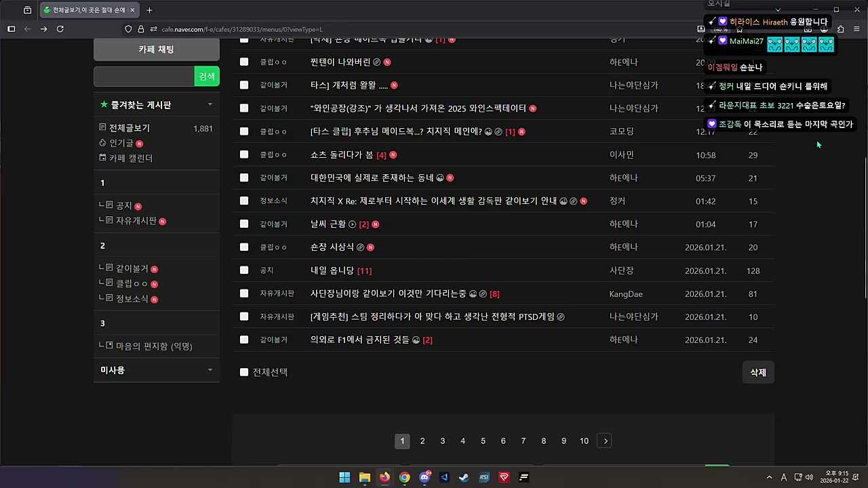This screenshot has width=868, height=488.
Task: Check the 전체선택 select-all checkbox
Action: [244, 371]
